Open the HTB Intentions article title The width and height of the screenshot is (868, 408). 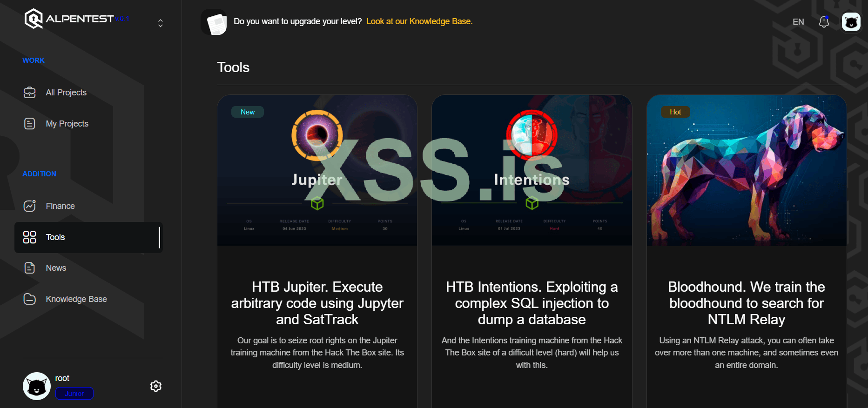(532, 303)
